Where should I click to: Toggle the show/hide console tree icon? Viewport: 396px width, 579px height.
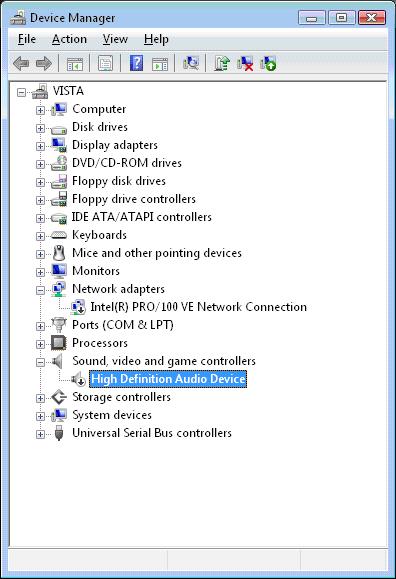pyautogui.click(x=75, y=64)
